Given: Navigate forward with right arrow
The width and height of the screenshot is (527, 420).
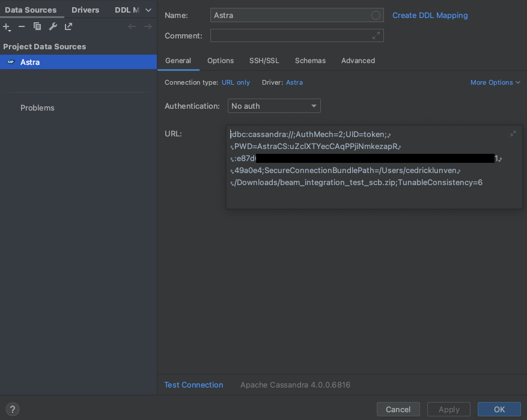Looking at the screenshot, I should pyautogui.click(x=148, y=26).
